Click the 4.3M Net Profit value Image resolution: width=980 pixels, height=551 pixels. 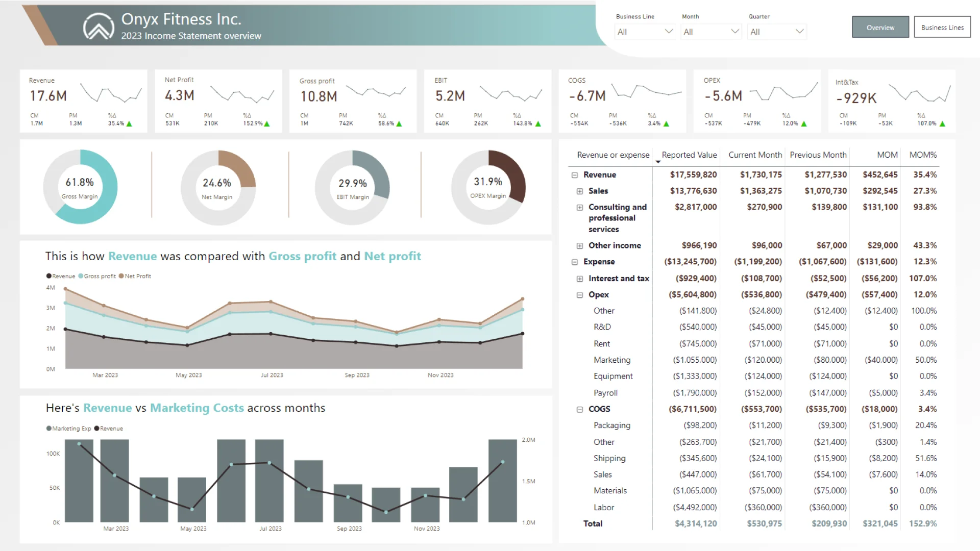pos(180,95)
